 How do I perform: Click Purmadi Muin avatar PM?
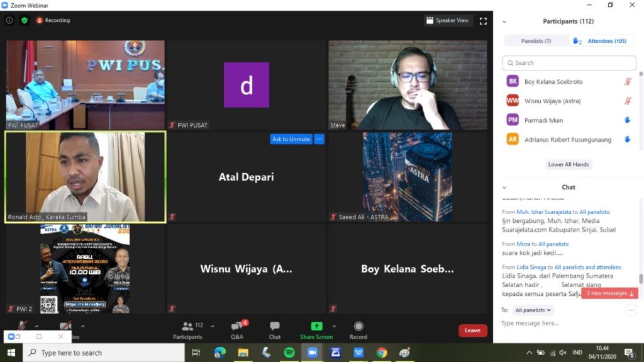(513, 120)
